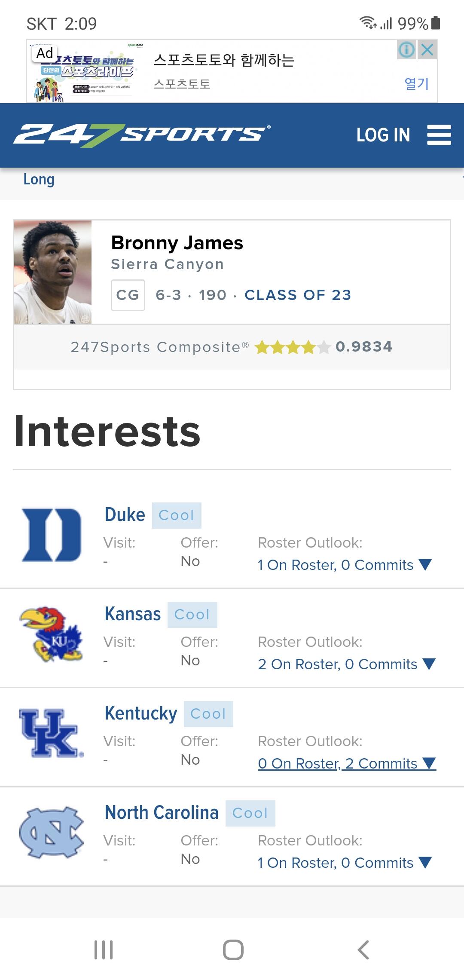Click the Kansas Jayhawks logo
Viewport: 464px width, 980px height.
coord(52,634)
